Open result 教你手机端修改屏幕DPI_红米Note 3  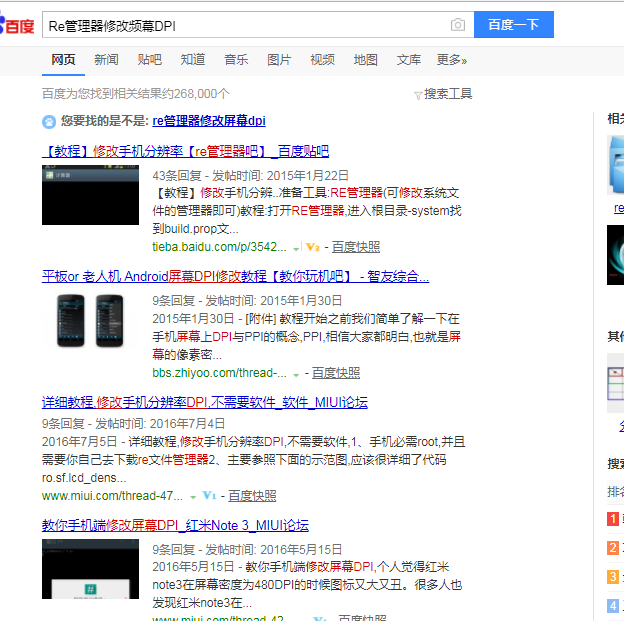click(175, 525)
